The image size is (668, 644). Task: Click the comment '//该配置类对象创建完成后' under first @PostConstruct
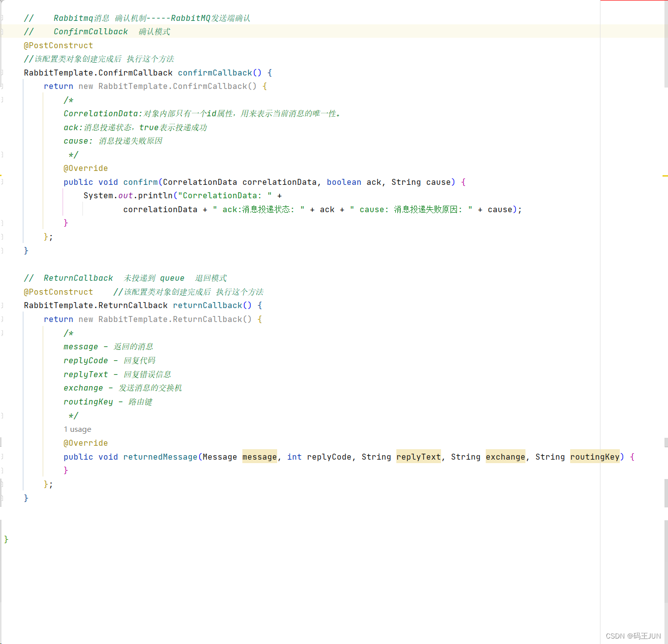pyautogui.click(x=99, y=59)
